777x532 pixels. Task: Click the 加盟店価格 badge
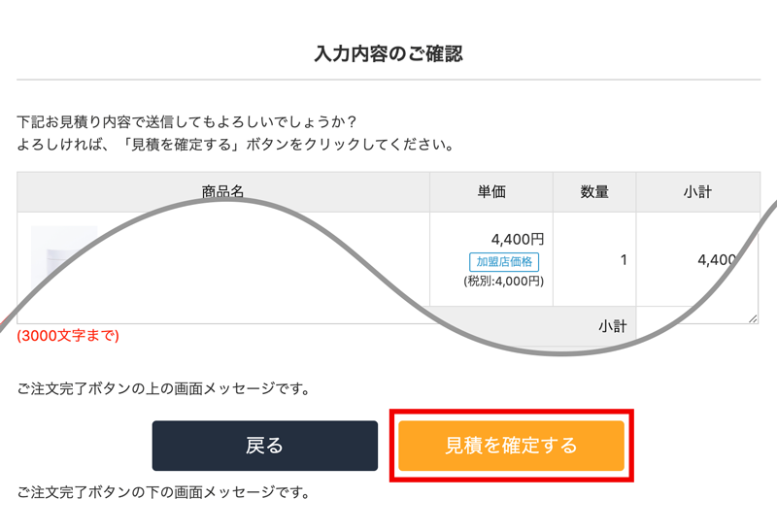pos(504,261)
